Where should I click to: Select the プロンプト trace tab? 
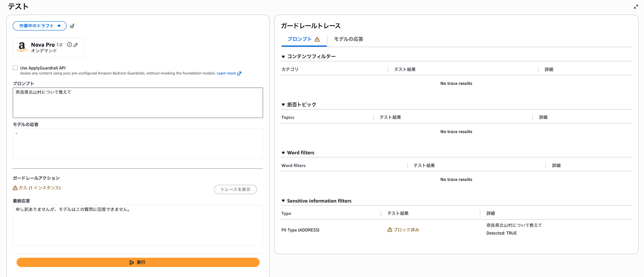click(x=303, y=39)
